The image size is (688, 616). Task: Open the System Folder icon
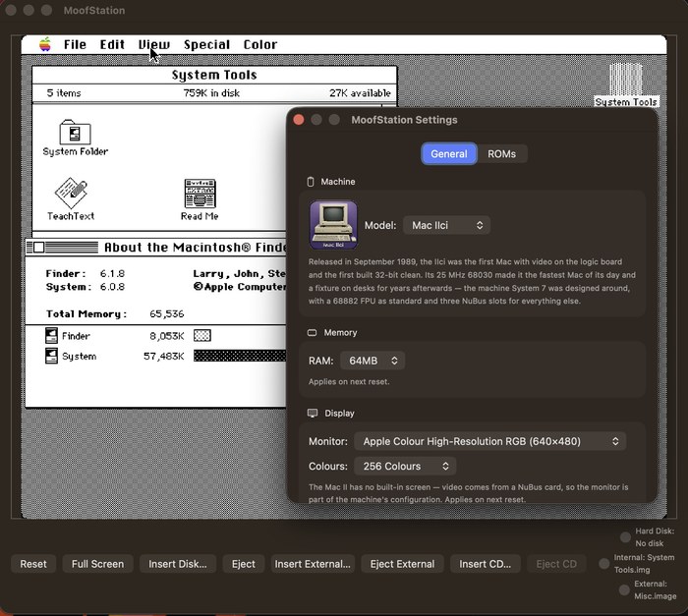tap(75, 132)
